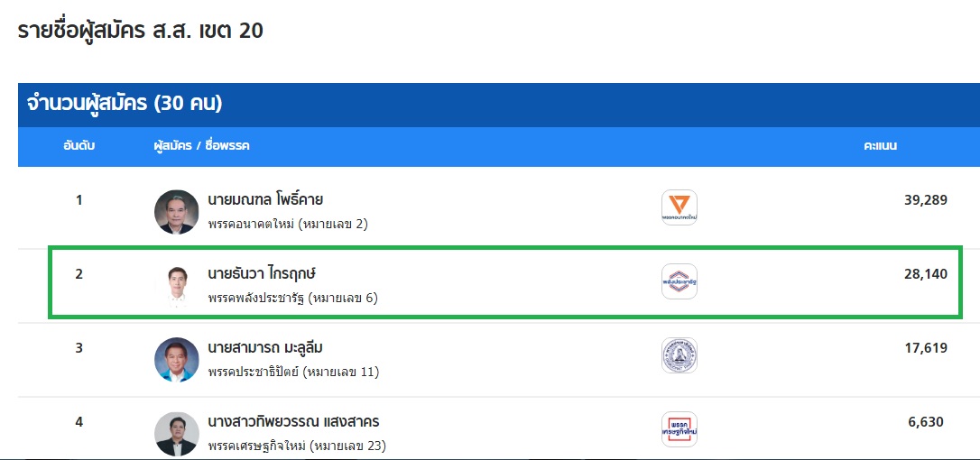Click the จำนวนผู้สมัคร (30 คน) banner
The height and width of the screenshot is (460, 980).
120,104
